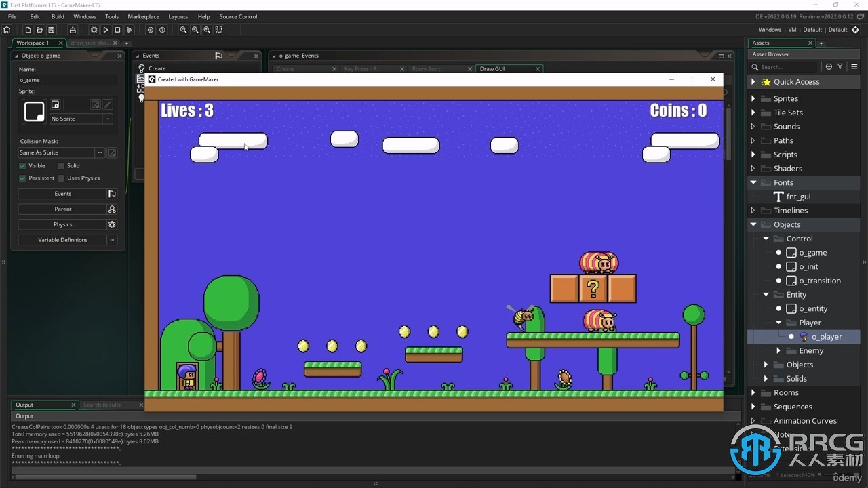Open the Start Page home icon
The width and height of the screenshot is (868, 488).
(7, 30)
